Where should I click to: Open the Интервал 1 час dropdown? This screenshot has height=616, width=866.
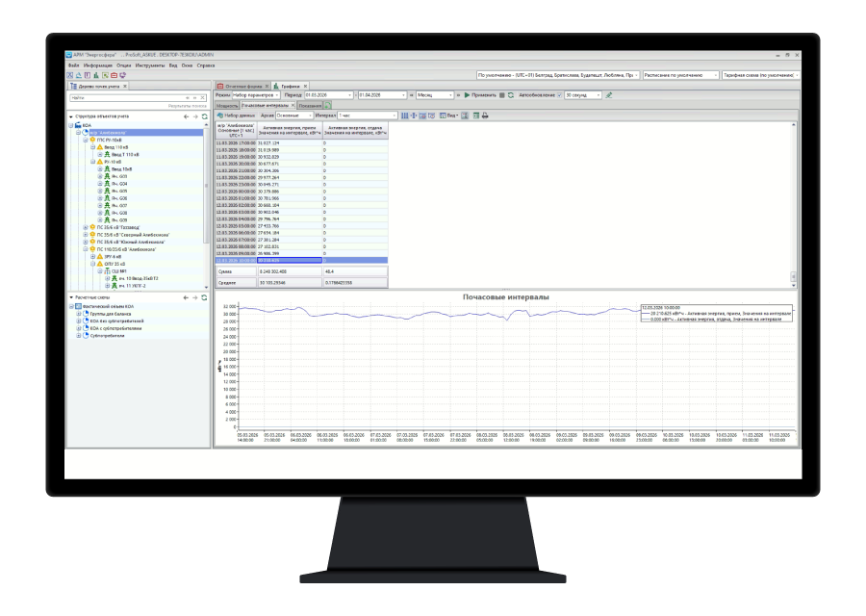(x=365, y=115)
